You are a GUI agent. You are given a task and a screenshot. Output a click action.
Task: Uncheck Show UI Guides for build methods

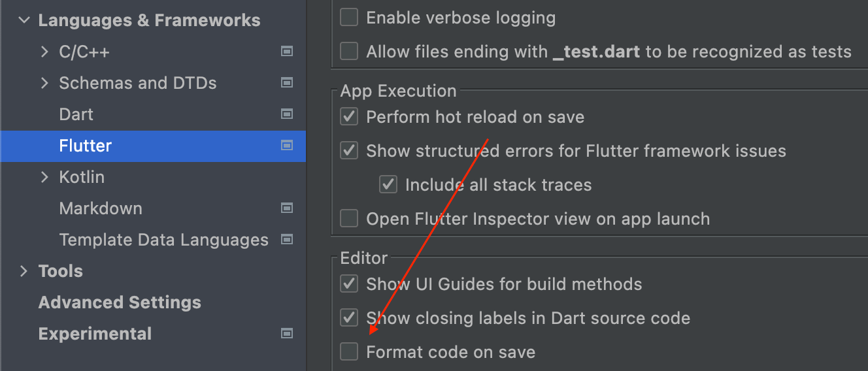click(350, 284)
